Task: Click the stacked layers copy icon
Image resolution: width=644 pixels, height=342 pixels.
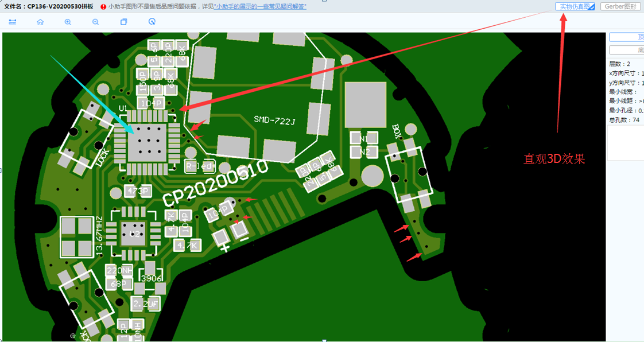Action: [123, 22]
